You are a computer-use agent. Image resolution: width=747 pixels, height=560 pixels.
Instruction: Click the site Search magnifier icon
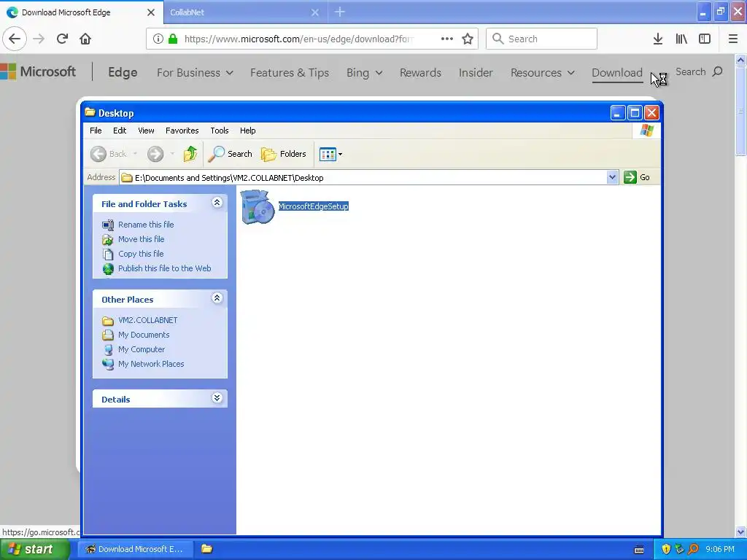[x=718, y=71]
